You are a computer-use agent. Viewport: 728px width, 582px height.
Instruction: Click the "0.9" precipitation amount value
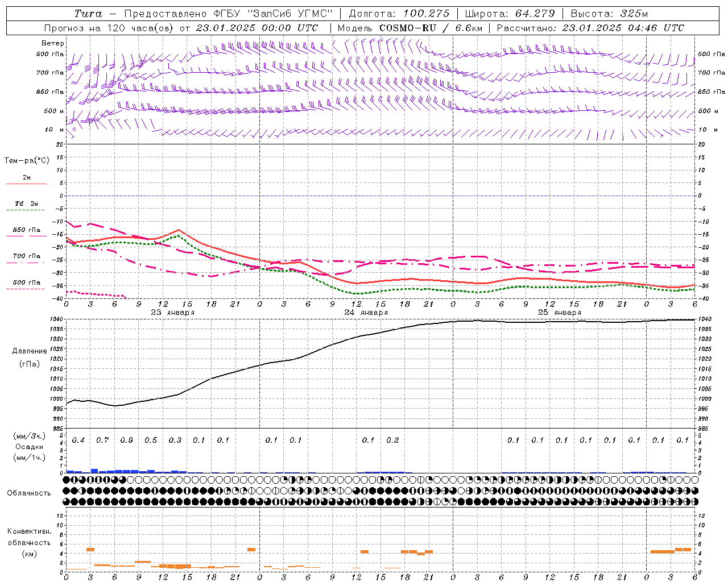(x=127, y=440)
